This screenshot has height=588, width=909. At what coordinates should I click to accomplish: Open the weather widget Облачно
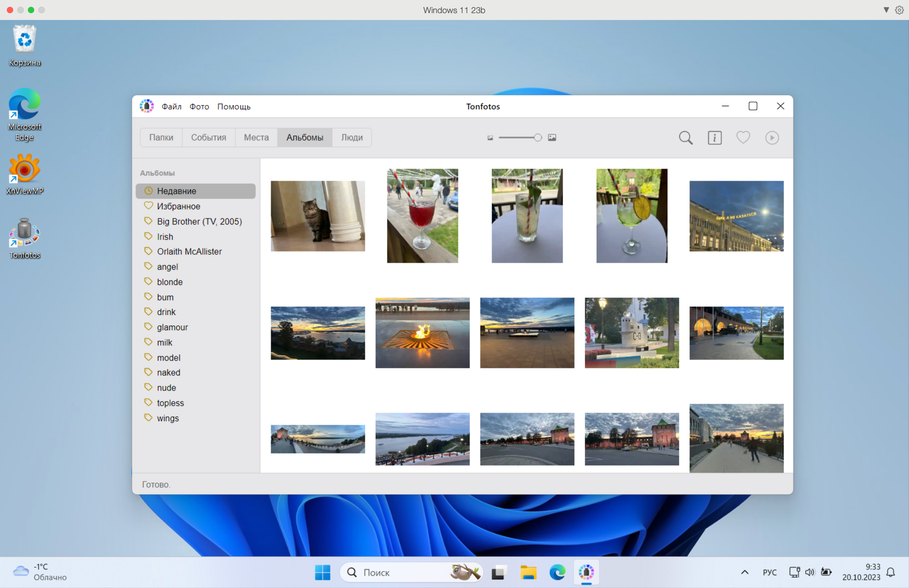pyautogui.click(x=40, y=572)
